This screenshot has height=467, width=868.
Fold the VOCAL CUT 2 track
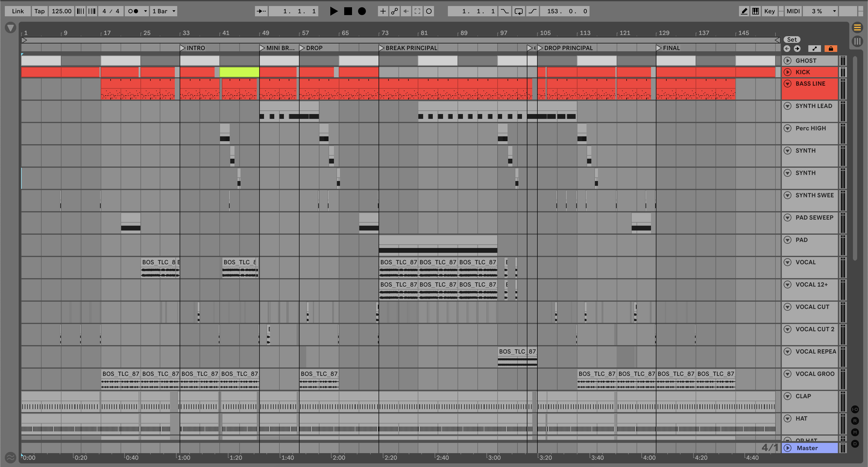click(788, 329)
